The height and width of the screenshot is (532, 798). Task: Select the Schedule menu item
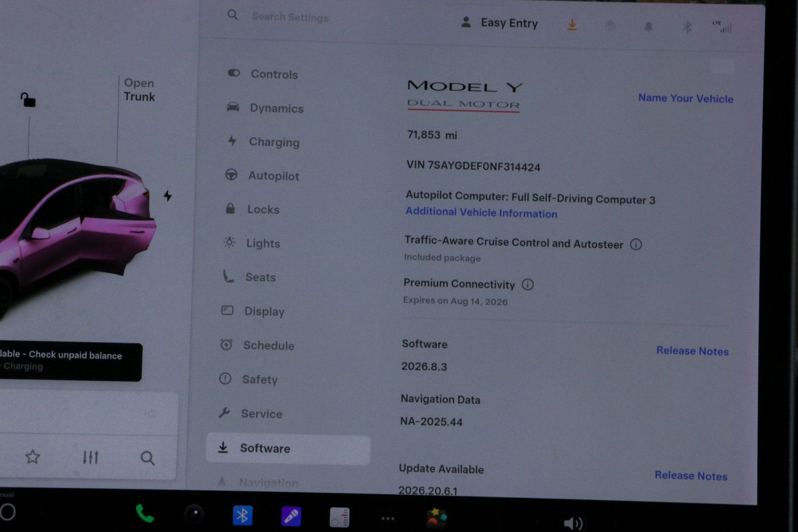click(257, 345)
